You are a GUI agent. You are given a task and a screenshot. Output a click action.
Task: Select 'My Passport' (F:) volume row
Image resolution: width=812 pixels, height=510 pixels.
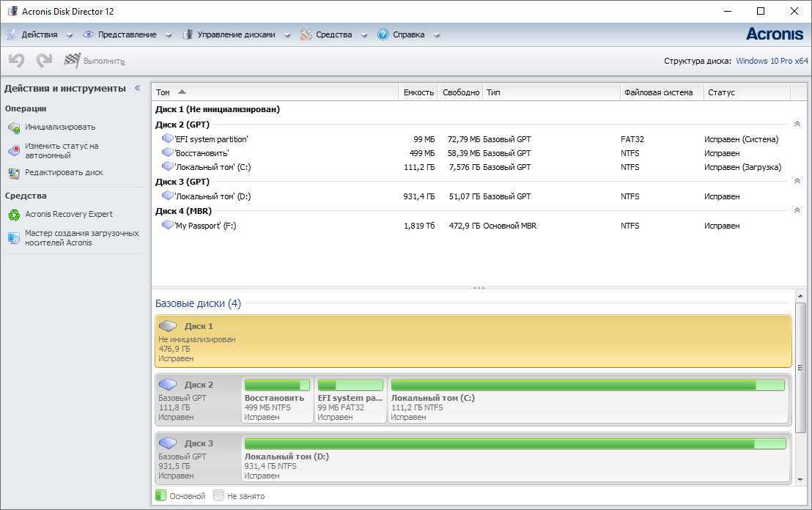point(205,226)
